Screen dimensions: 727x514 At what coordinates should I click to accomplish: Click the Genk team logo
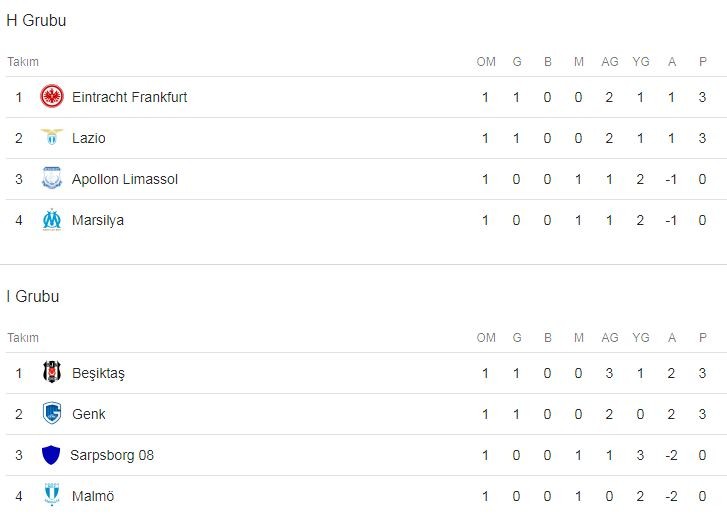pos(52,414)
